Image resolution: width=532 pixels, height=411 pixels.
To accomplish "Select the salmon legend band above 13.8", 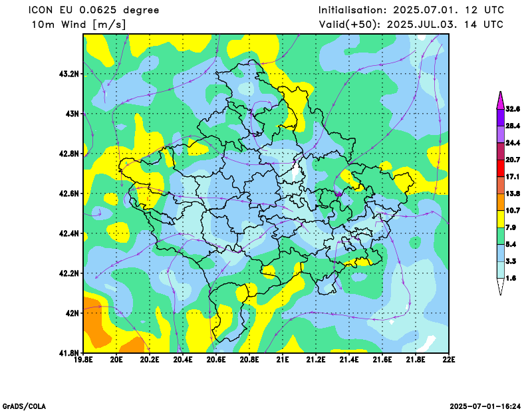I will click(x=501, y=186).
